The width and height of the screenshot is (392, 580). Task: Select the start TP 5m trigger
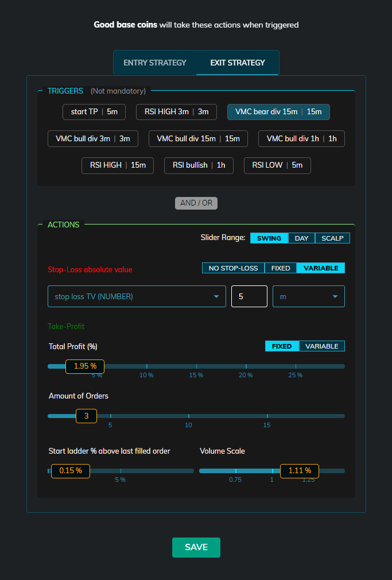point(94,112)
